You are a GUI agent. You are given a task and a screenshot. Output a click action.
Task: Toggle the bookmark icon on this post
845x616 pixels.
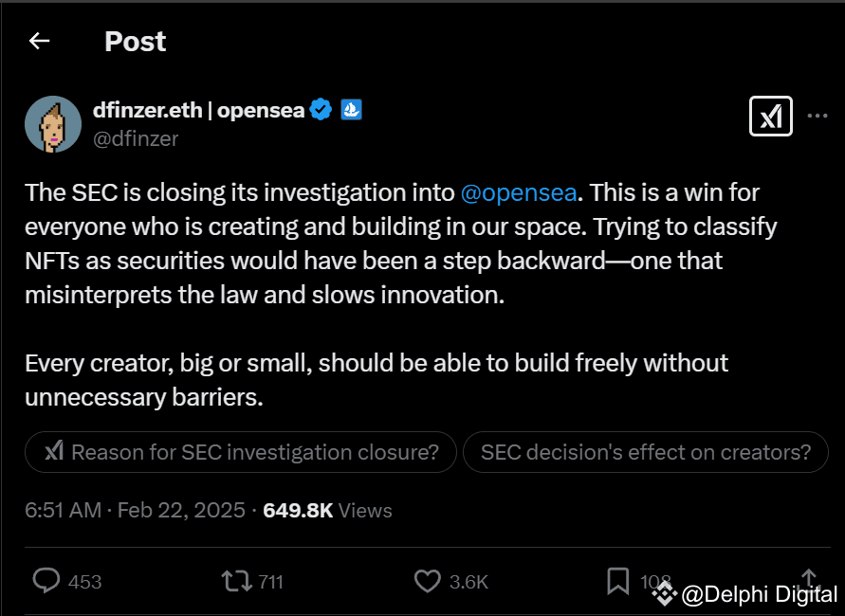tap(617, 580)
